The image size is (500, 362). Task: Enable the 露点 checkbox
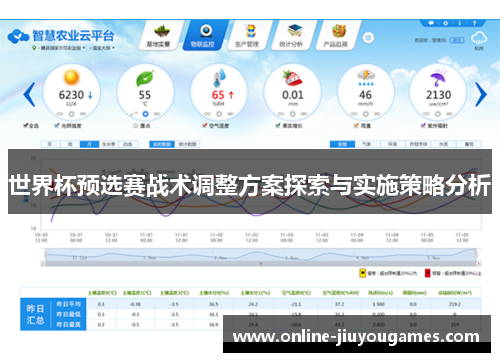click(136, 126)
